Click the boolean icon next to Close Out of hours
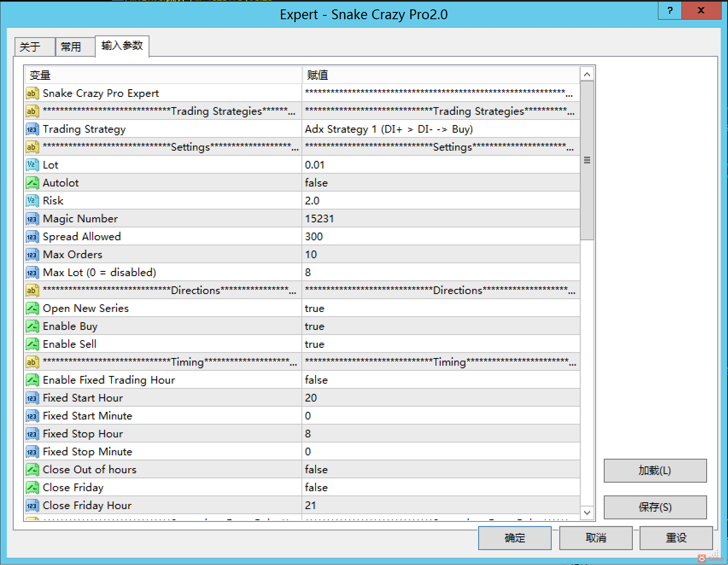728x565 pixels. [32, 470]
